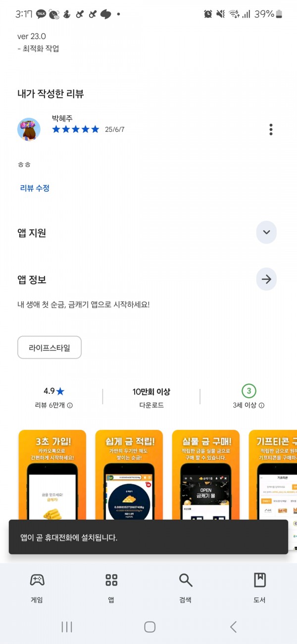Tap the green age rating 3 badge
The image size is (297, 644).
click(249, 391)
